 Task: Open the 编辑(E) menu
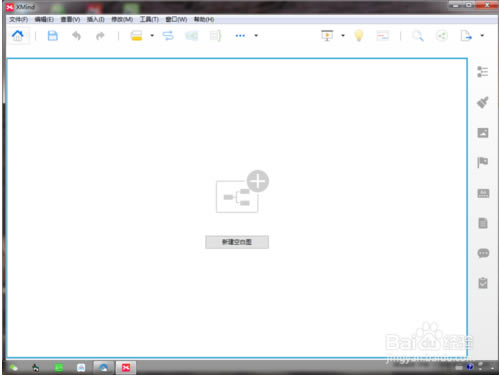(x=44, y=19)
